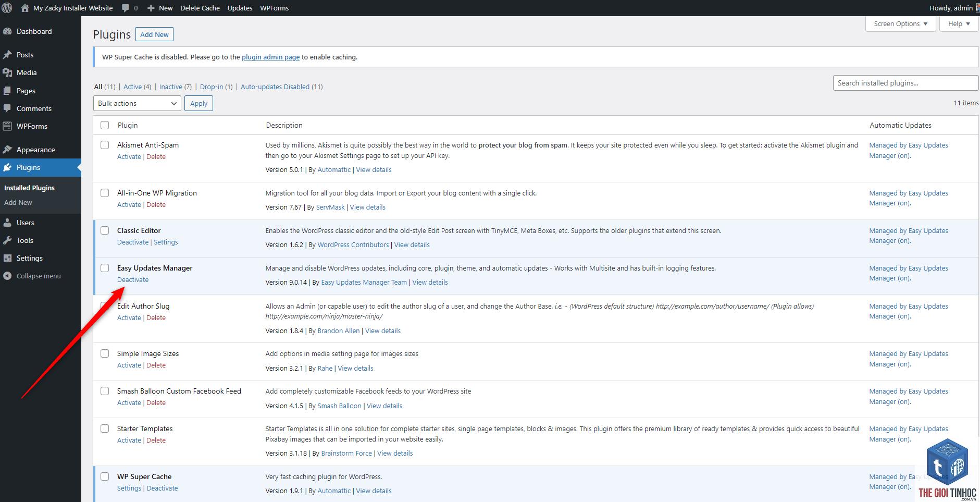
Task: Open Delete Cache in admin bar
Action: point(200,8)
